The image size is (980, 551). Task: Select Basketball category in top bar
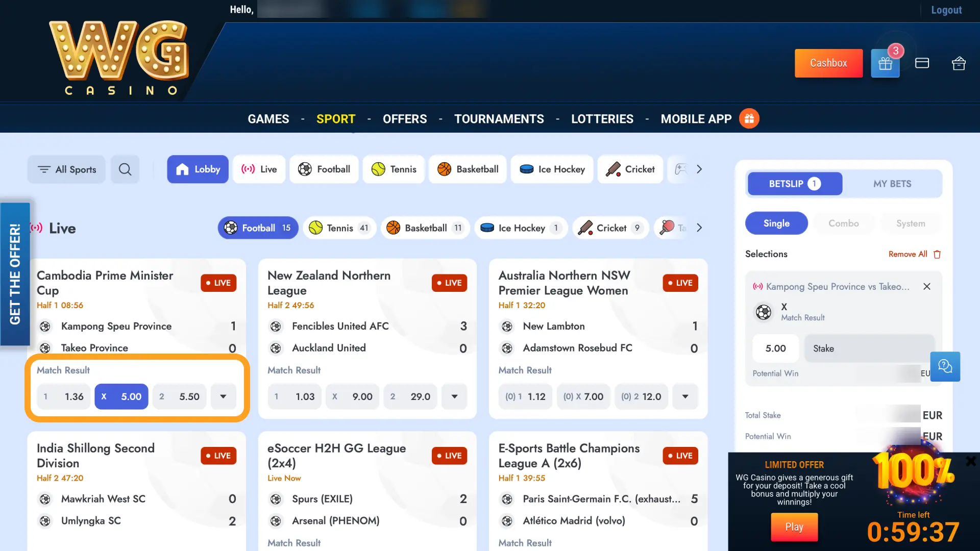(x=468, y=169)
